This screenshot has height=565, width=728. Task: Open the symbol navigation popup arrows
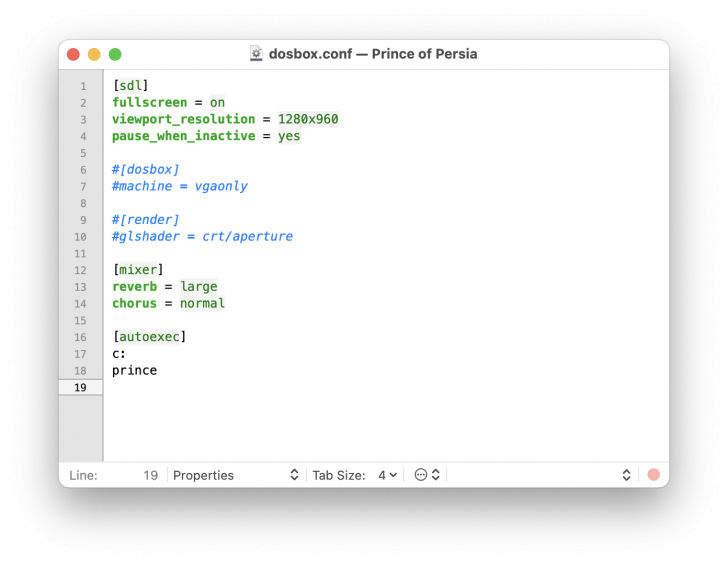click(626, 475)
